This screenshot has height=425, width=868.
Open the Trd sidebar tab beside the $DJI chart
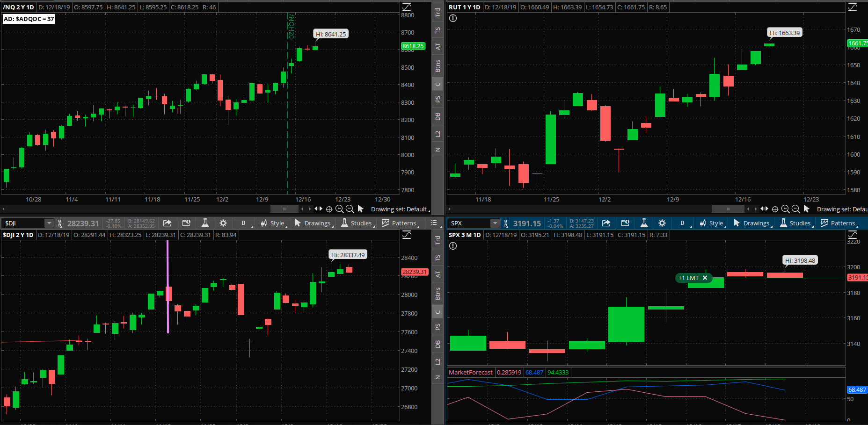click(x=438, y=240)
